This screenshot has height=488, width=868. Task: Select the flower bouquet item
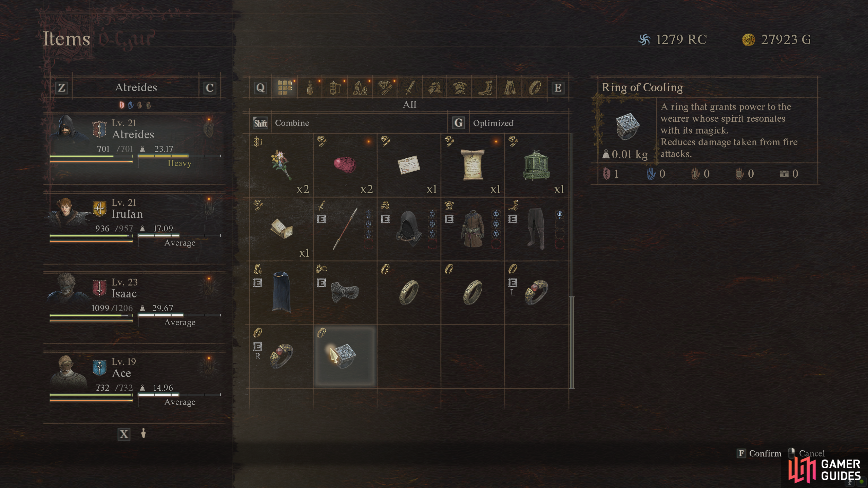click(x=281, y=165)
